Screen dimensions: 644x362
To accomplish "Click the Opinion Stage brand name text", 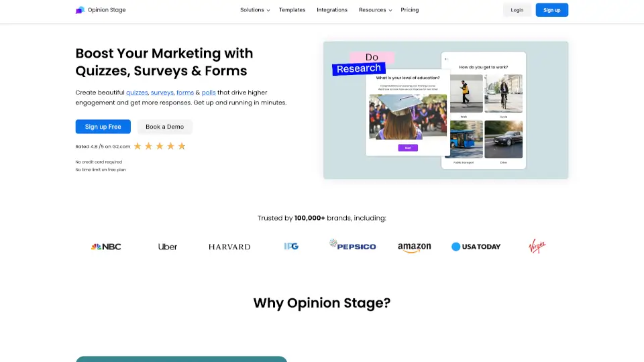I will tap(107, 10).
